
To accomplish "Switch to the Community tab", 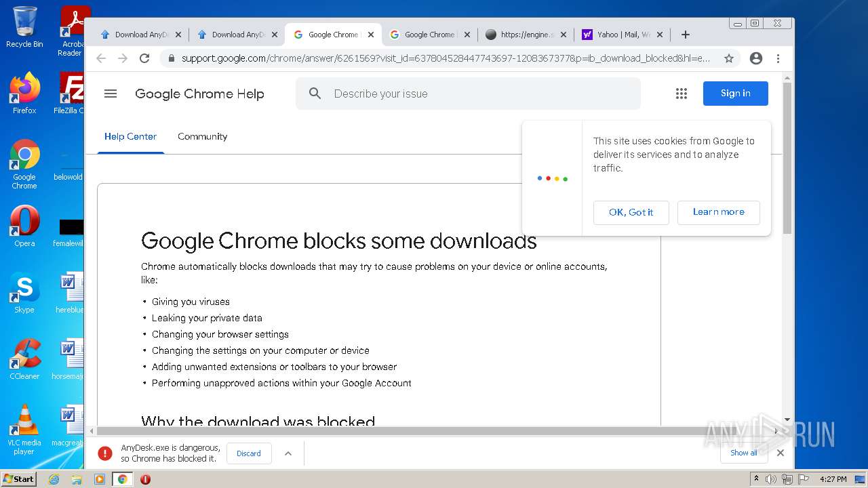I will (202, 136).
